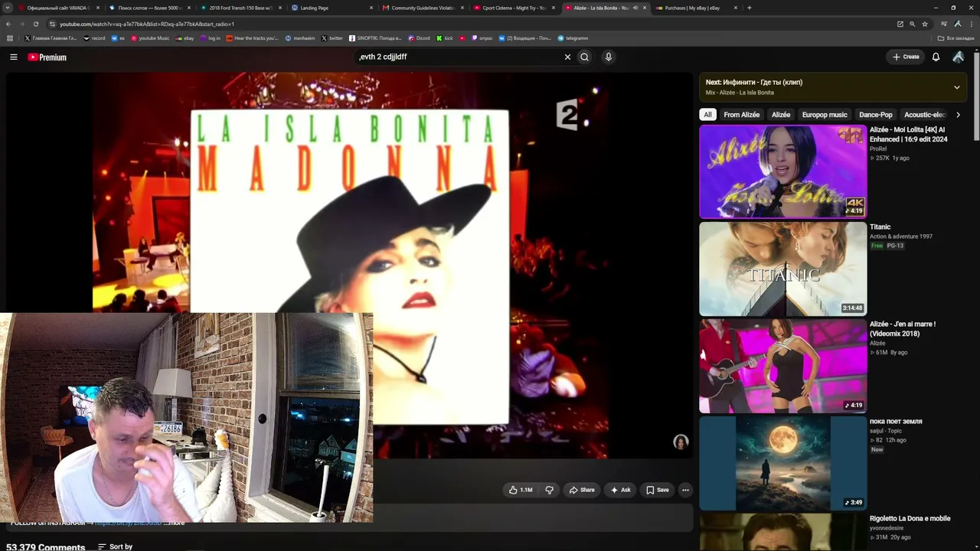Start voice search with the microphone
The width and height of the screenshot is (980, 551).
[608, 57]
